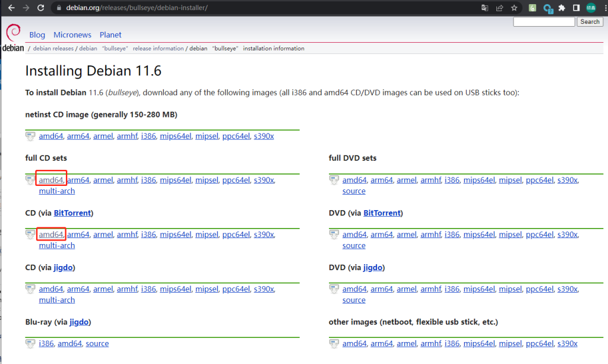Viewport: 608px width, 364px height.
Task: Click the Search button
Action: point(590,22)
